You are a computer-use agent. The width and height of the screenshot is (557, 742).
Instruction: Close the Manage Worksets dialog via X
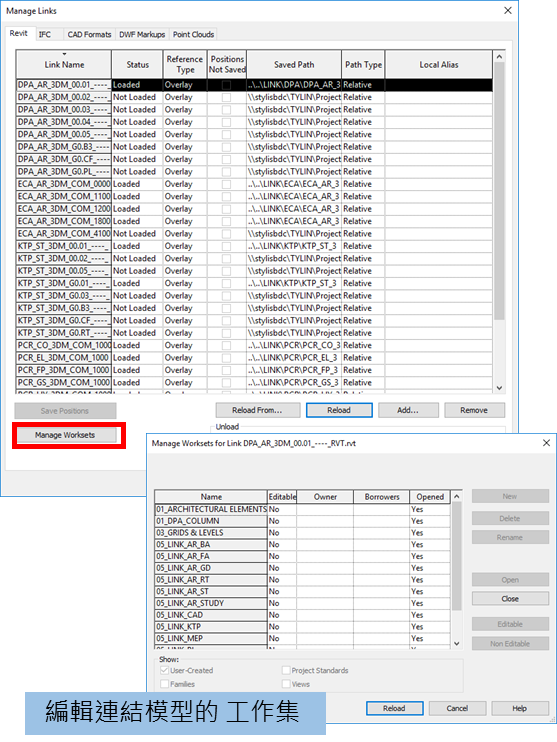(x=546, y=443)
